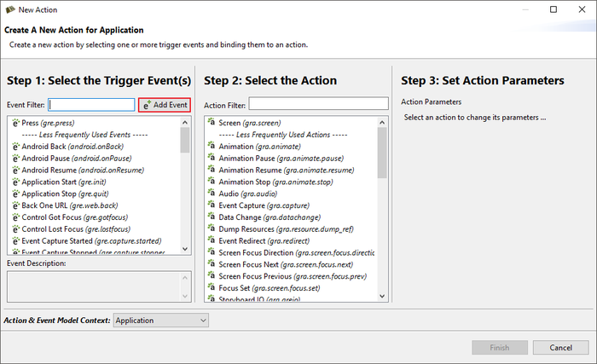Select Android Resume (android.onResume) text
Viewport: 597px width, 364px height.
[83, 170]
